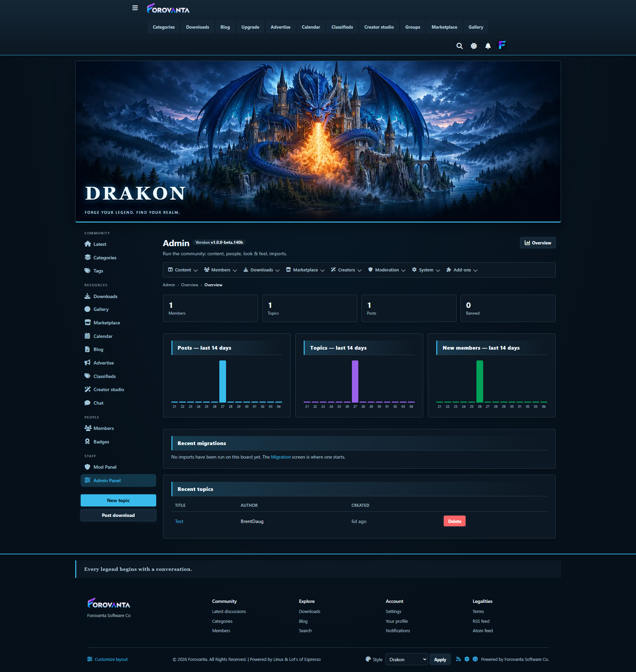Click the Atom feed icon in the footer bar
The width and height of the screenshot is (636, 672).
coord(467,659)
